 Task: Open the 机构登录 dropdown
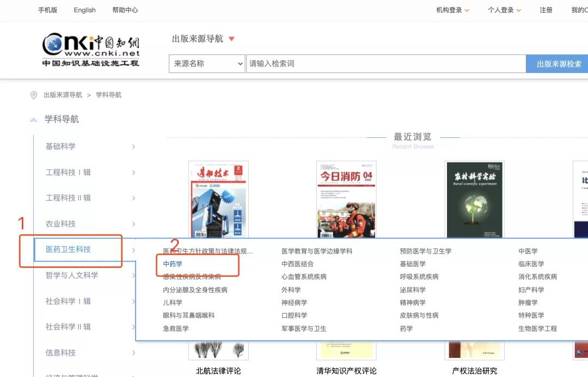(x=452, y=10)
